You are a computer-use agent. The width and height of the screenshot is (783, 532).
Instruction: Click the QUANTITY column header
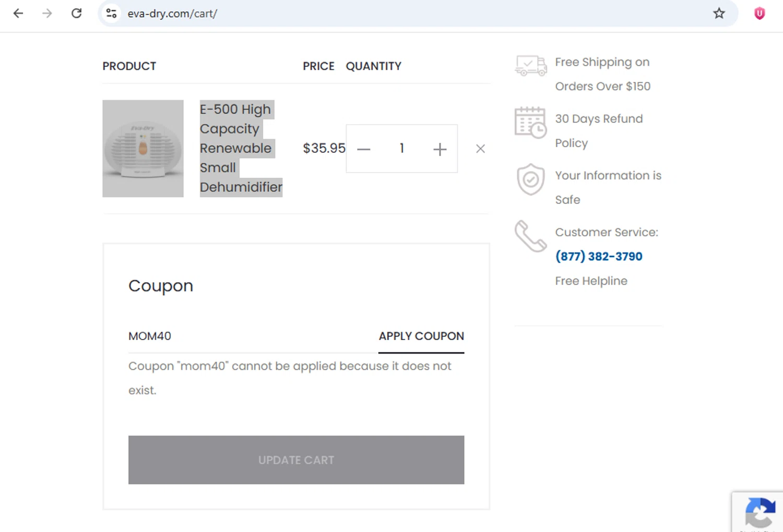pos(374,66)
